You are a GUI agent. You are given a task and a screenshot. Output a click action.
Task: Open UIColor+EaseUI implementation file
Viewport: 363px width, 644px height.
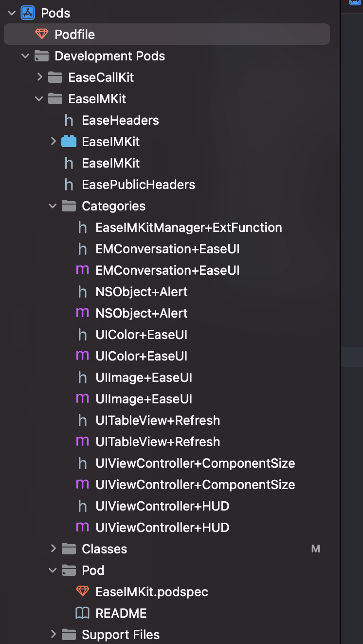pos(142,356)
